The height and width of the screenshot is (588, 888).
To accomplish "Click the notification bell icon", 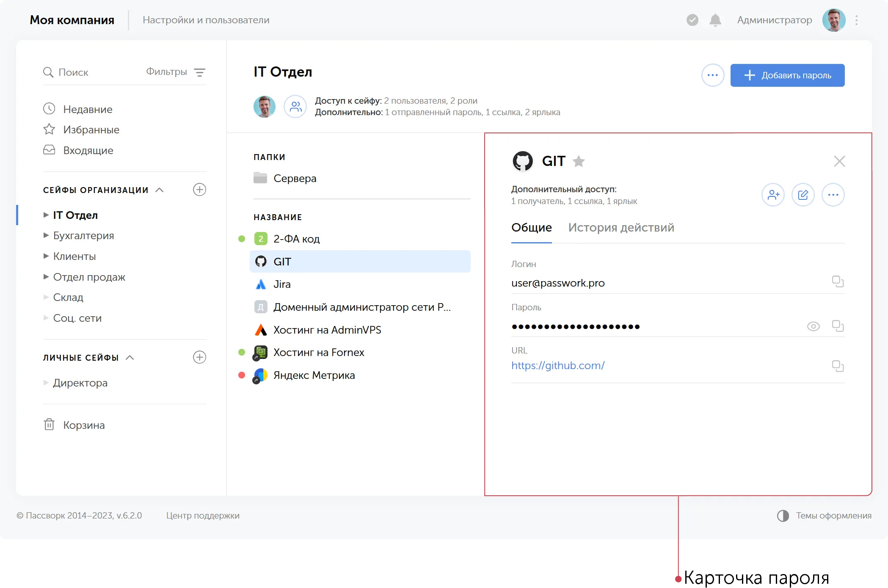I will [715, 20].
